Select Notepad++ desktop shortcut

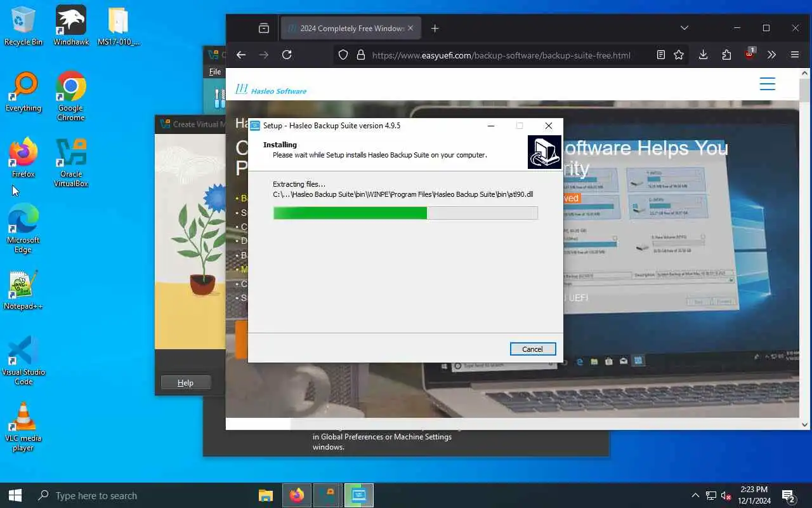tap(23, 291)
